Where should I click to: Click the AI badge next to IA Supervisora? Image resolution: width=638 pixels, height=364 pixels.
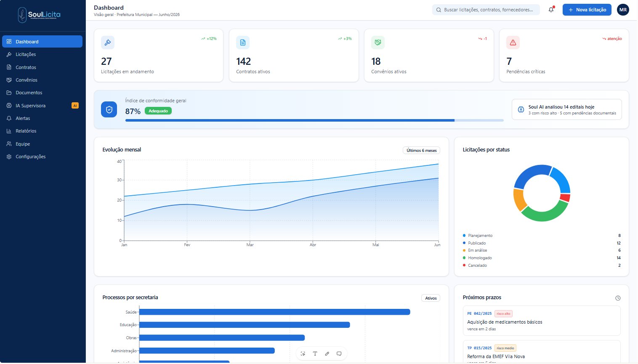coord(75,106)
